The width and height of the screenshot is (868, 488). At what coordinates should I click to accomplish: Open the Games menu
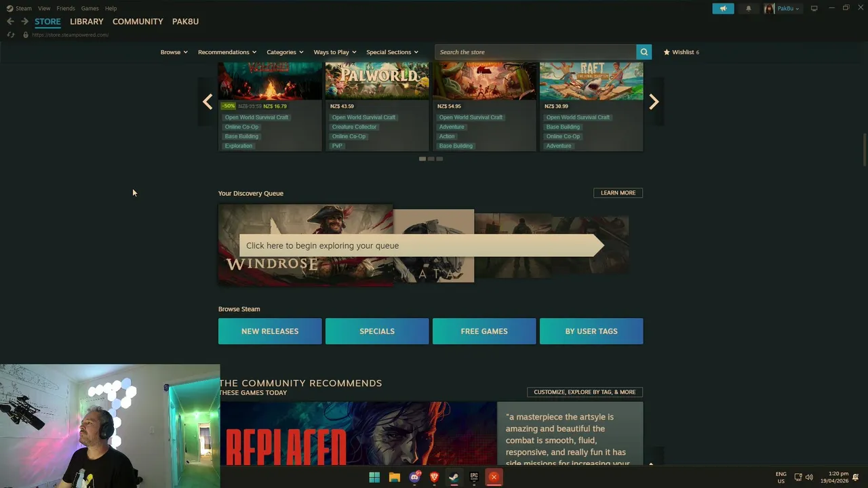(x=90, y=8)
